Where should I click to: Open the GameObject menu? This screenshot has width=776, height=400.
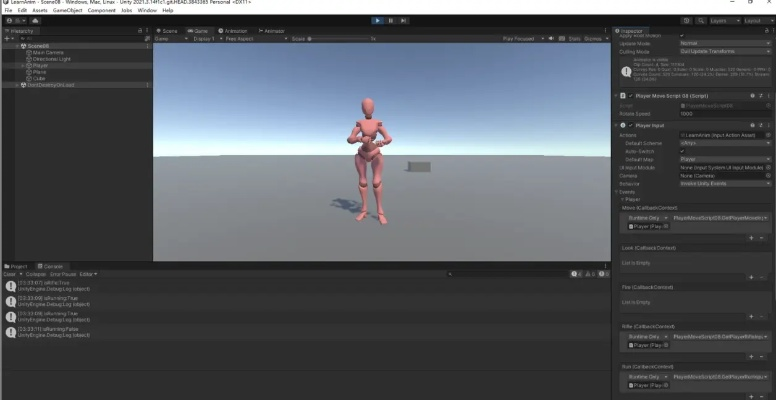69,10
